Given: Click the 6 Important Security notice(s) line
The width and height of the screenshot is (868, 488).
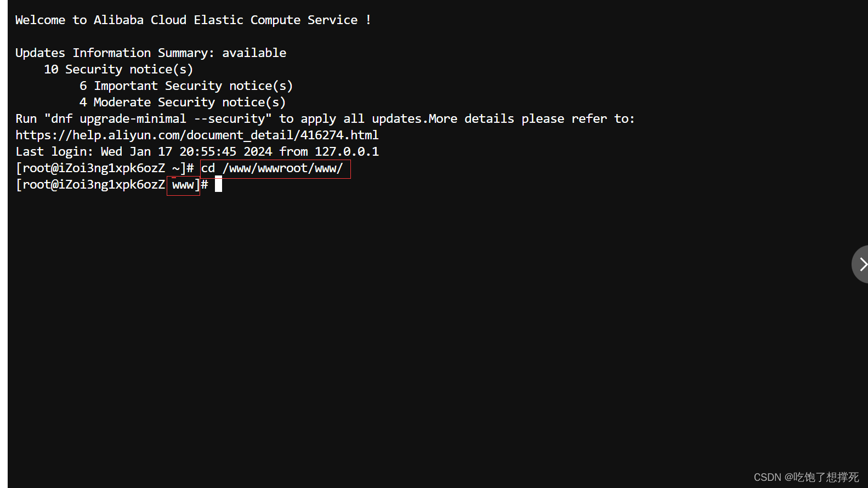Looking at the screenshot, I should click(x=186, y=86).
